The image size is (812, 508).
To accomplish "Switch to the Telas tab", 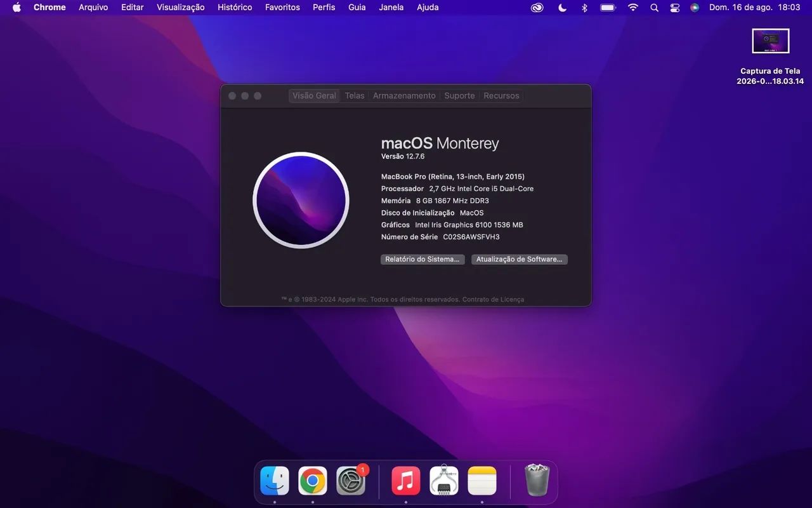I will pos(355,96).
